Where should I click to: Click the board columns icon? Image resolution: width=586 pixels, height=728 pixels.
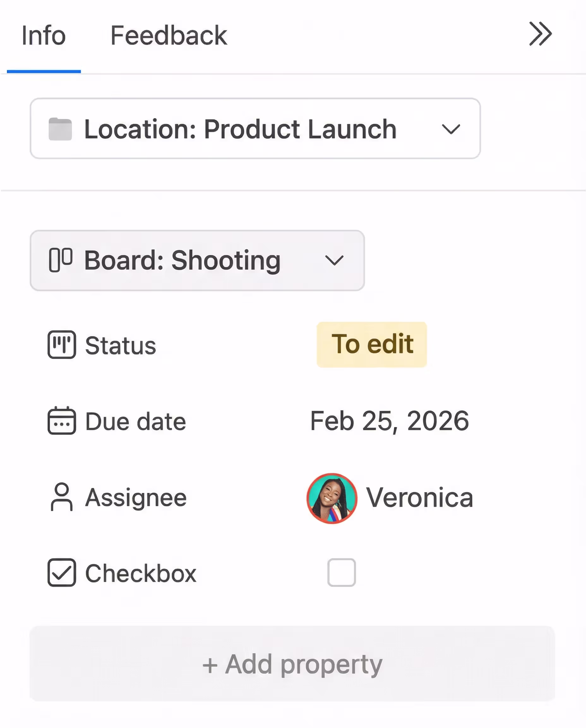(61, 260)
